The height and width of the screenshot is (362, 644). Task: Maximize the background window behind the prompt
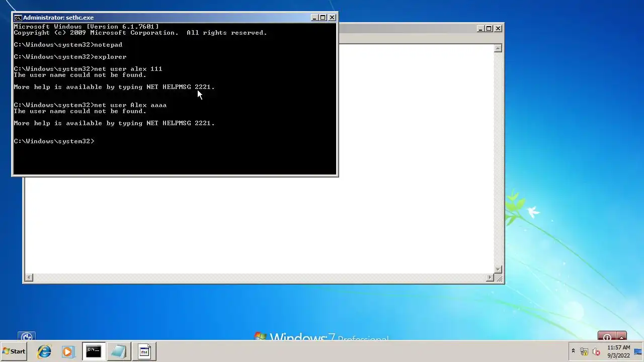(x=489, y=29)
